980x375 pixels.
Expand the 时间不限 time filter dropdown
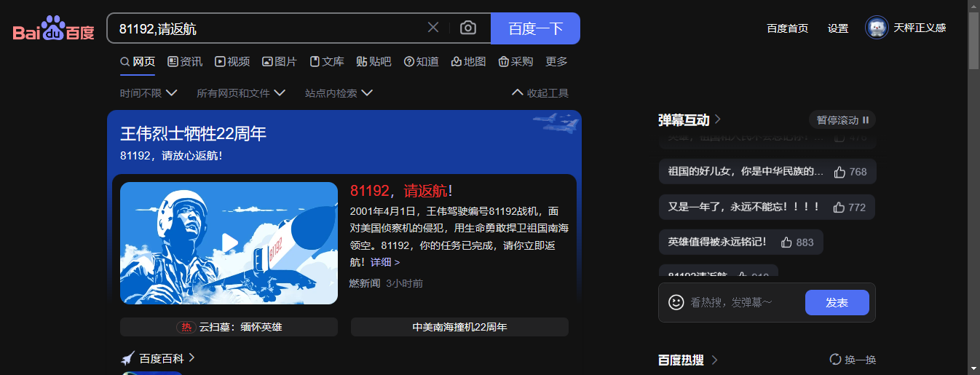tap(149, 93)
